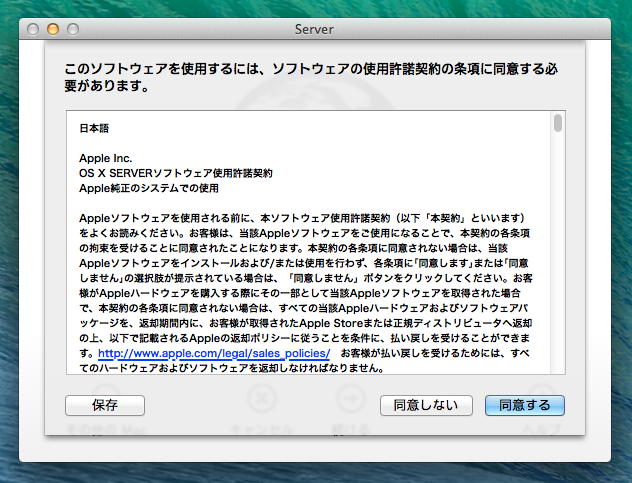Click the license text scrollbar thumb
Screen dimensions: 632x483
coord(558,123)
